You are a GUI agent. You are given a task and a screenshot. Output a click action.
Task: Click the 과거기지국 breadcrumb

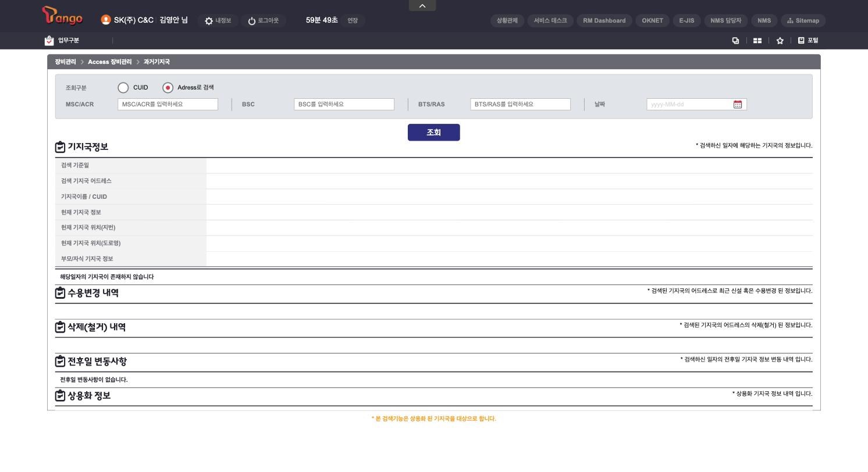coord(156,62)
